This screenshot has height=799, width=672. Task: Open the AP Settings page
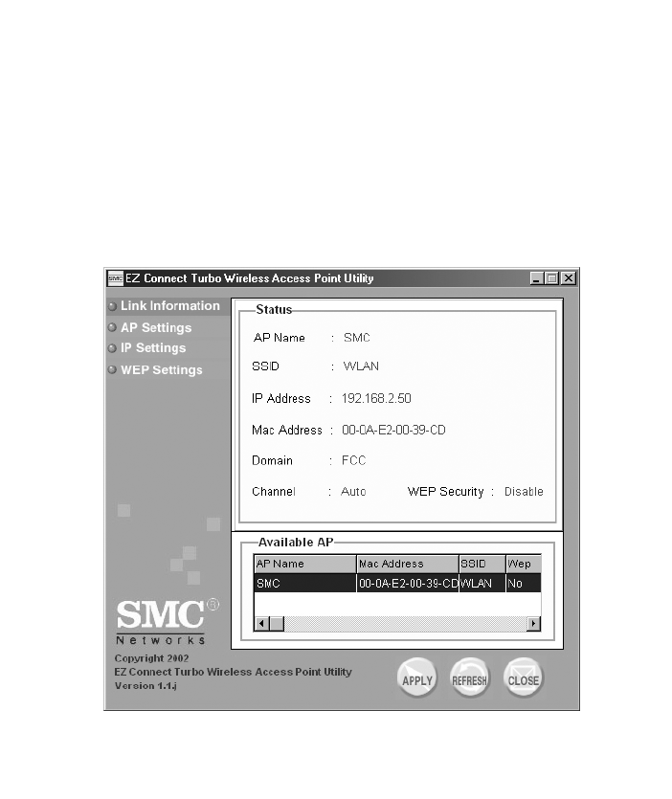156,327
